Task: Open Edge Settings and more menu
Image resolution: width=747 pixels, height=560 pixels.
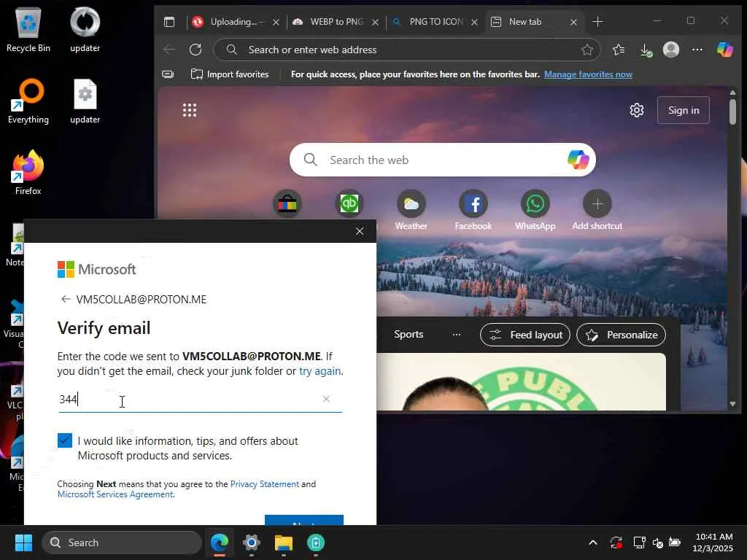Action: pos(697,50)
